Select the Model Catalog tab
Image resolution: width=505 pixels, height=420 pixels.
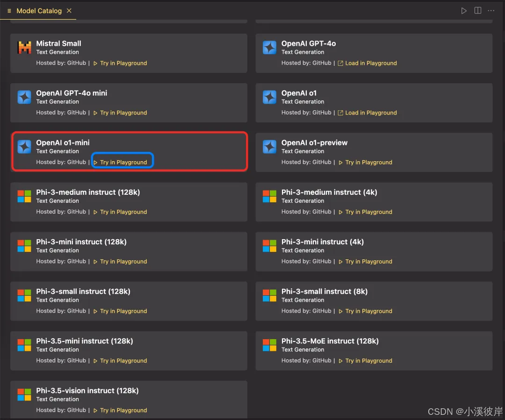point(39,11)
